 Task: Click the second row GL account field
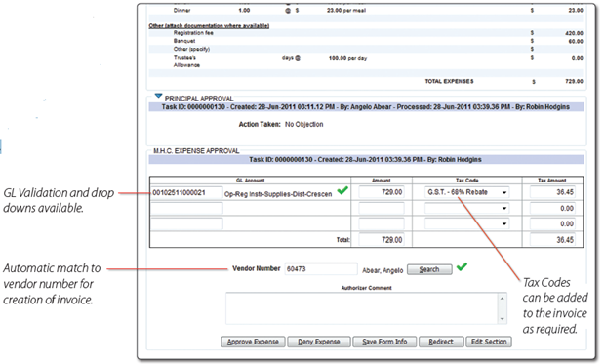click(186, 208)
